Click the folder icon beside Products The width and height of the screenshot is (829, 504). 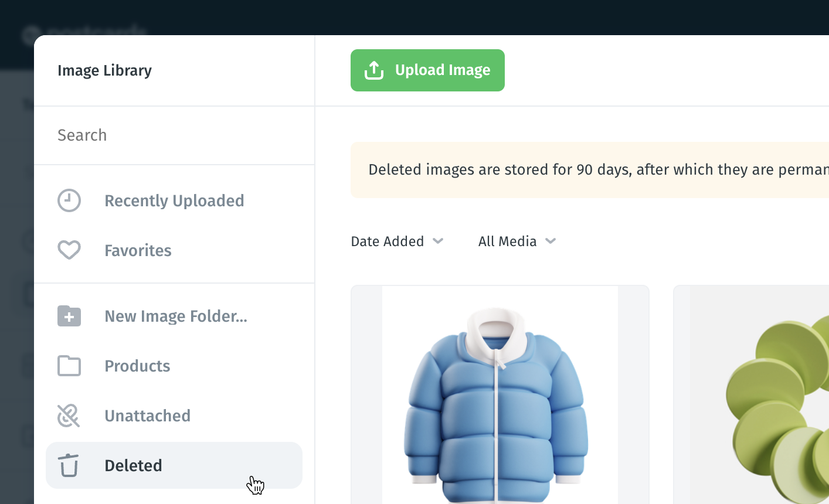coord(69,366)
